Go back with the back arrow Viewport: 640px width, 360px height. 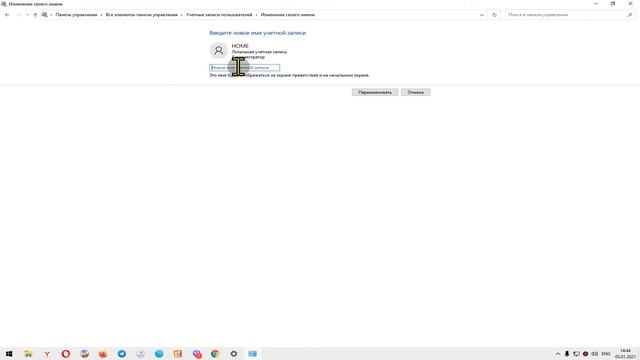7,15
